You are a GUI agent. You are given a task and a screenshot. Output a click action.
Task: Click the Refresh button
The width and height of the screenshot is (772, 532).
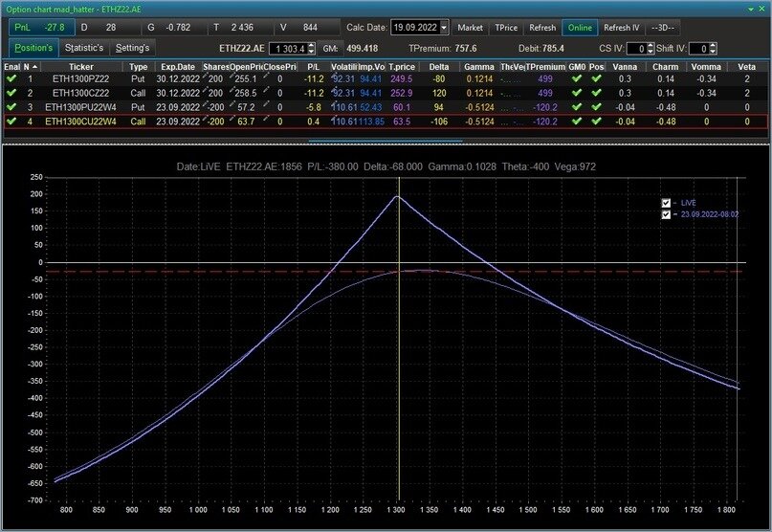coord(542,28)
